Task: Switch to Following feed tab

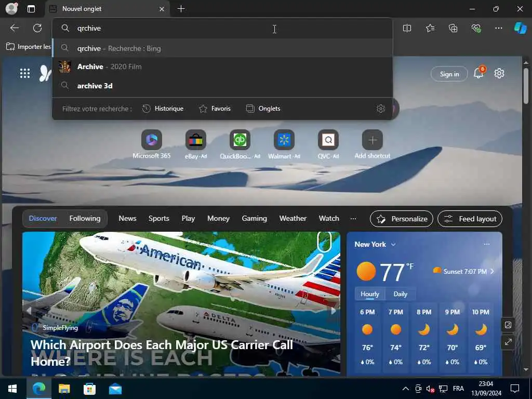Action: (x=85, y=219)
